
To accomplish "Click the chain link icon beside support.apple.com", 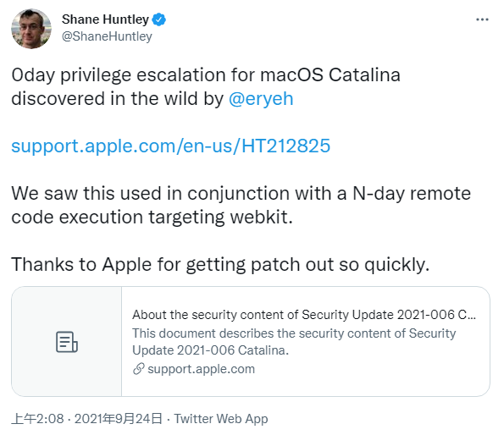I will coord(139,369).
